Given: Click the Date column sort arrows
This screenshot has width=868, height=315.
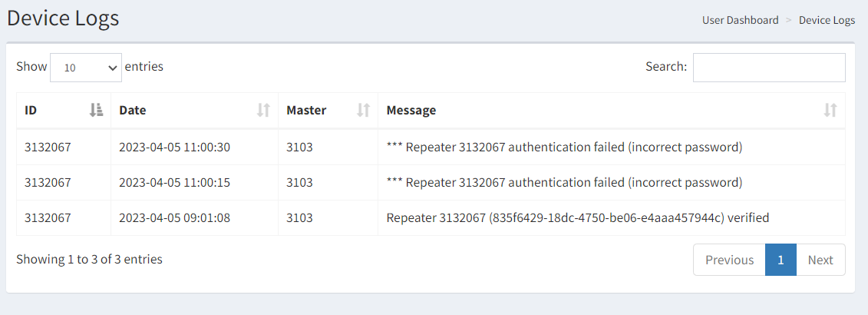Looking at the screenshot, I should [x=263, y=111].
